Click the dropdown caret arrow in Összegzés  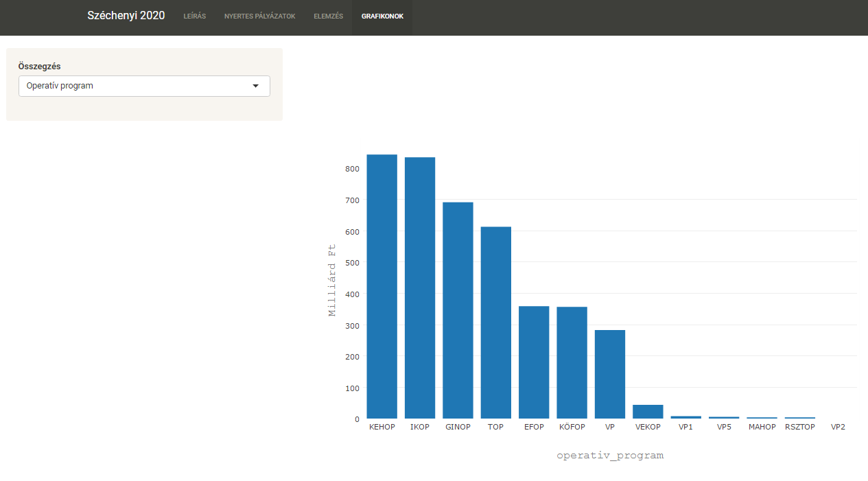256,86
